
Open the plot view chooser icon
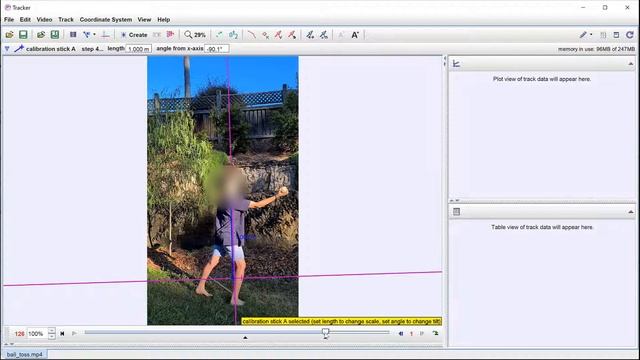456,64
